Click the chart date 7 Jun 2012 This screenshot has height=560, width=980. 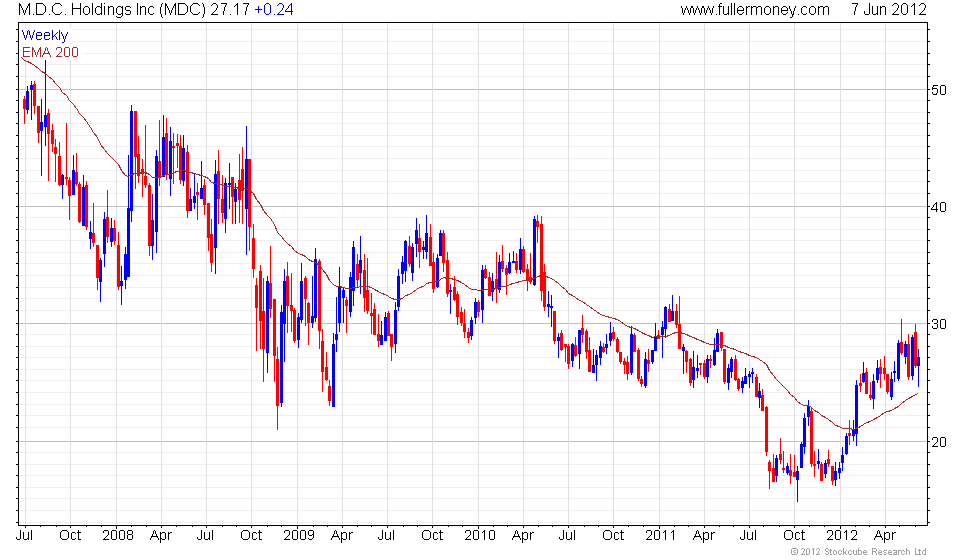click(888, 10)
